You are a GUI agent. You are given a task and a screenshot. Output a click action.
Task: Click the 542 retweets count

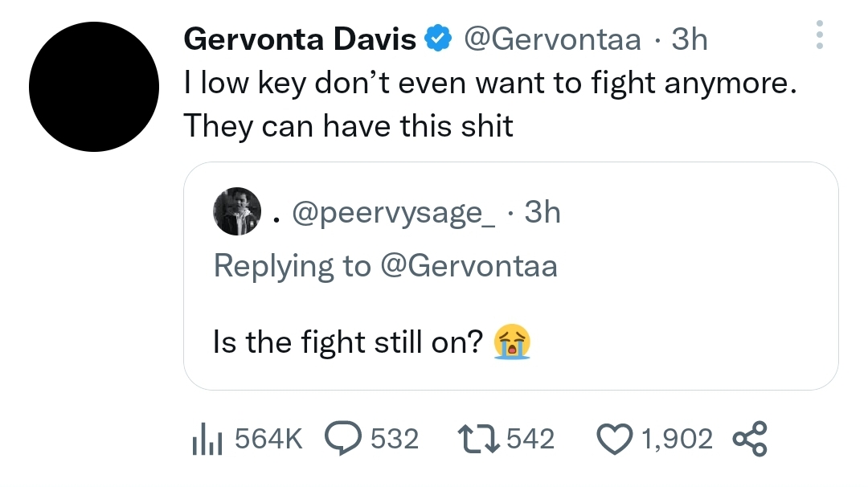(x=530, y=439)
